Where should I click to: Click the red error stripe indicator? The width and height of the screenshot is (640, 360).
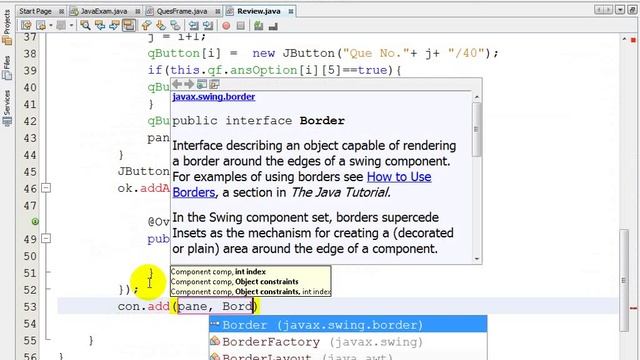pyautogui.click(x=633, y=40)
